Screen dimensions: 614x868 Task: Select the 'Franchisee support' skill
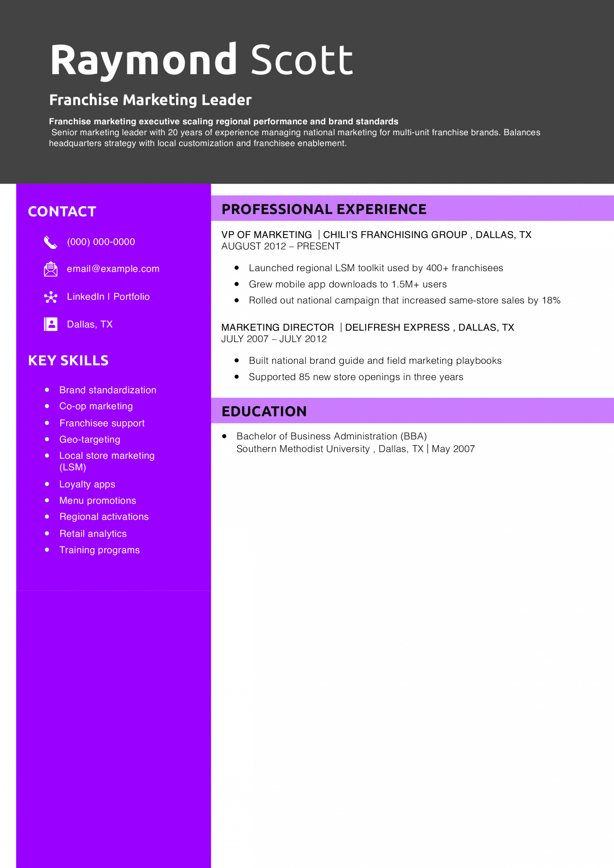[102, 423]
